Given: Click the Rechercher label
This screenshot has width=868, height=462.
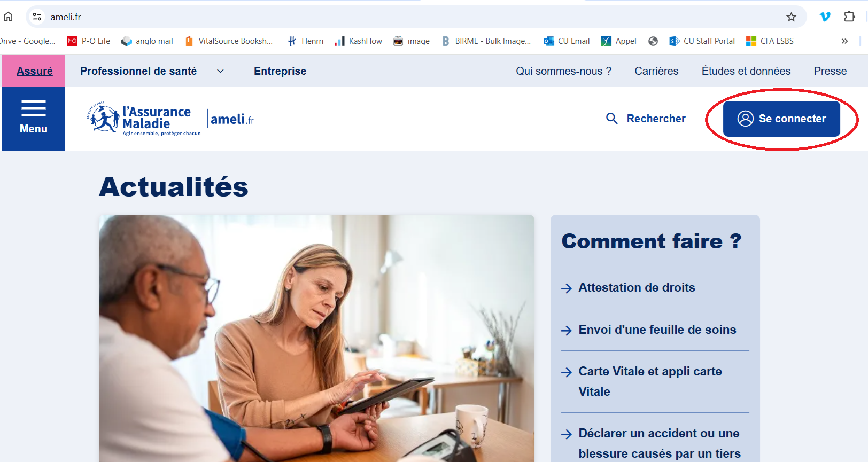Looking at the screenshot, I should [656, 119].
